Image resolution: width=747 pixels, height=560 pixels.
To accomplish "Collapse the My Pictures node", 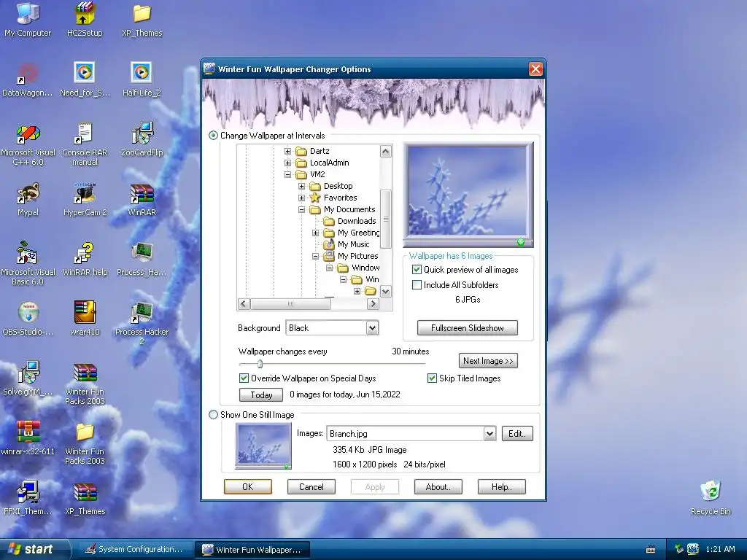I will click(x=315, y=256).
